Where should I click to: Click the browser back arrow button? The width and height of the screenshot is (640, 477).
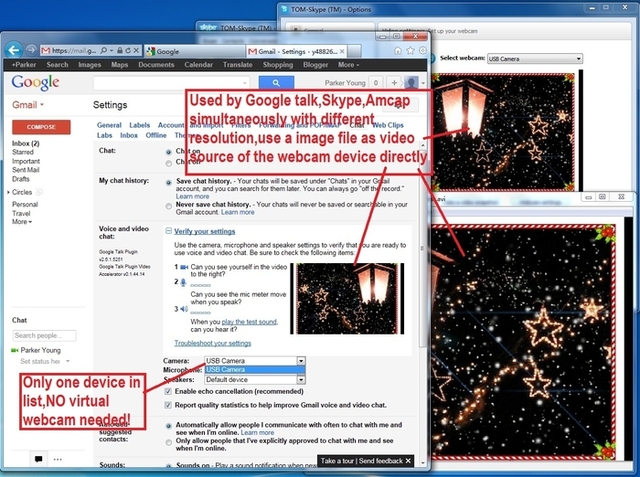[x=14, y=50]
